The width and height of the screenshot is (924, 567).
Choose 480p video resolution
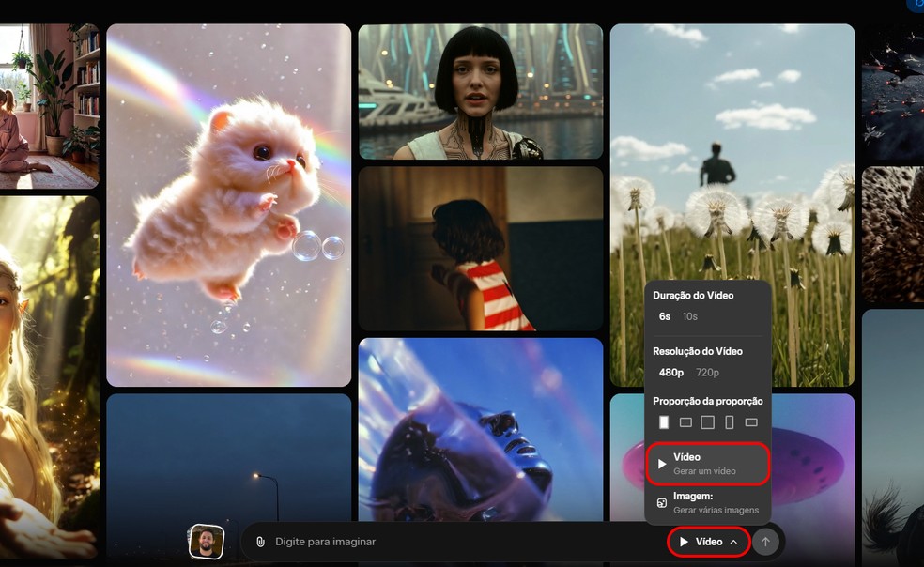[x=671, y=373]
